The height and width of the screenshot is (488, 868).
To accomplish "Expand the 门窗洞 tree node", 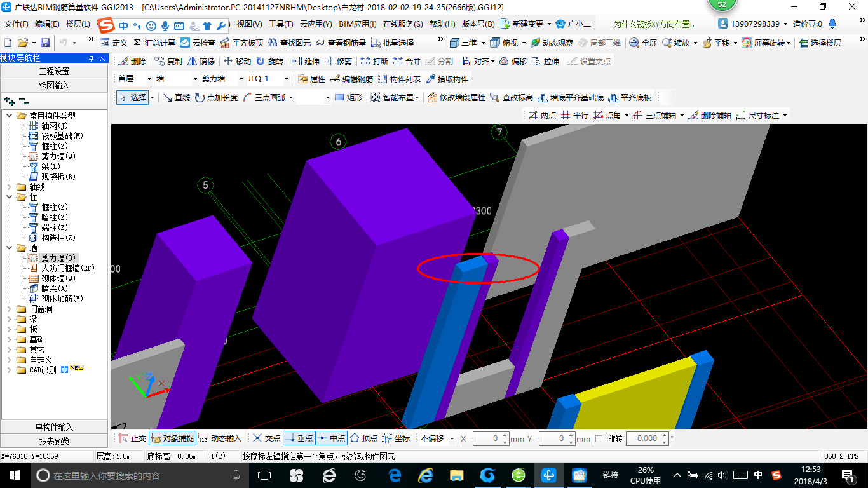I will 9,309.
